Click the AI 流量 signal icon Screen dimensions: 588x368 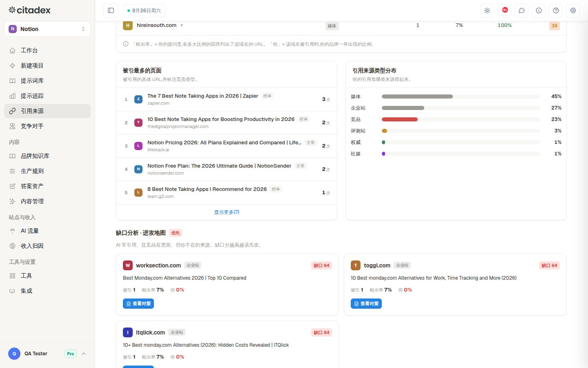tap(13, 231)
